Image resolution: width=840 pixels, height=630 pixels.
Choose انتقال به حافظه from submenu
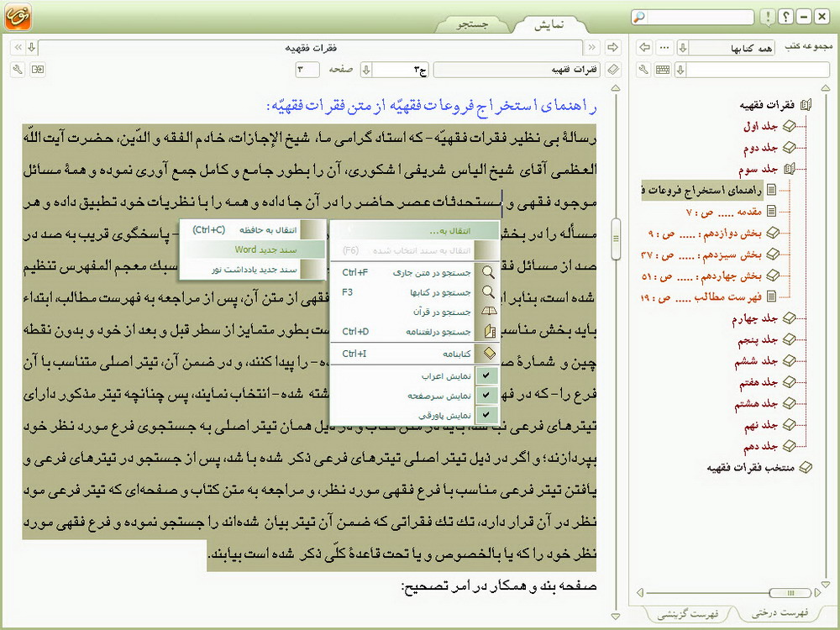252,230
